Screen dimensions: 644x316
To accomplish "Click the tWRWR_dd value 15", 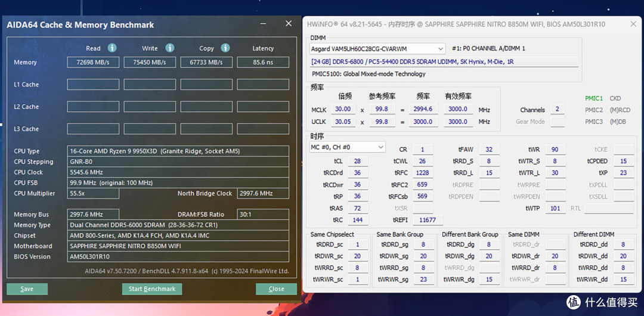I will pos(624,280).
